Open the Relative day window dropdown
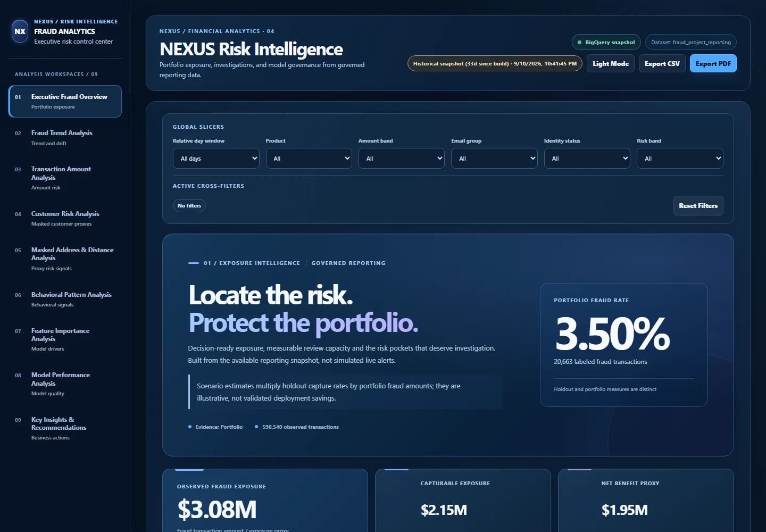The height and width of the screenshot is (532, 766). (x=216, y=159)
